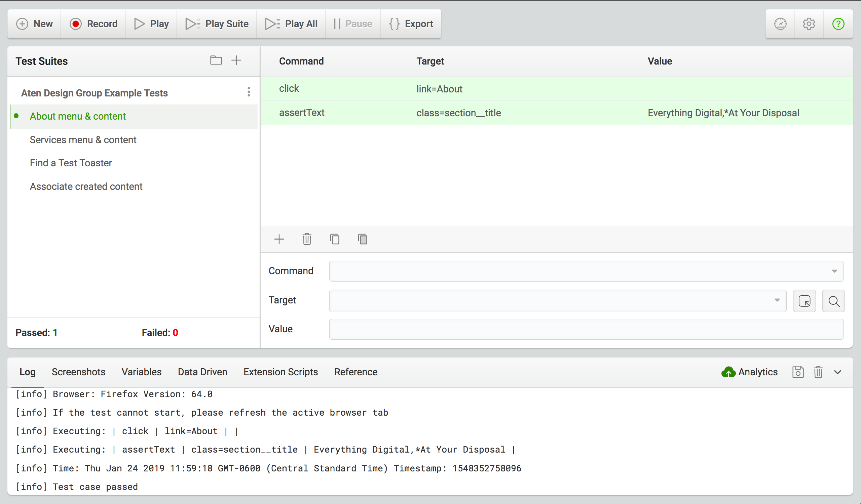Open the Associate created content test
The height and width of the screenshot is (504, 861).
click(86, 186)
